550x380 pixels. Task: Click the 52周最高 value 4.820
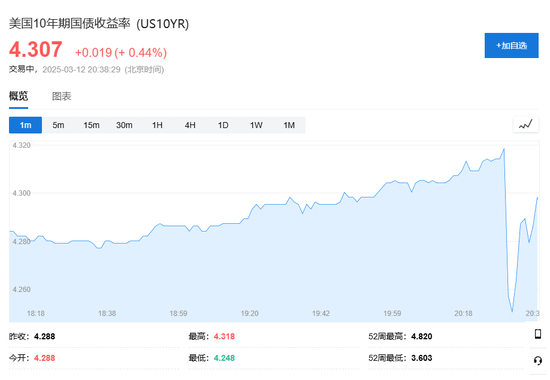tap(422, 336)
